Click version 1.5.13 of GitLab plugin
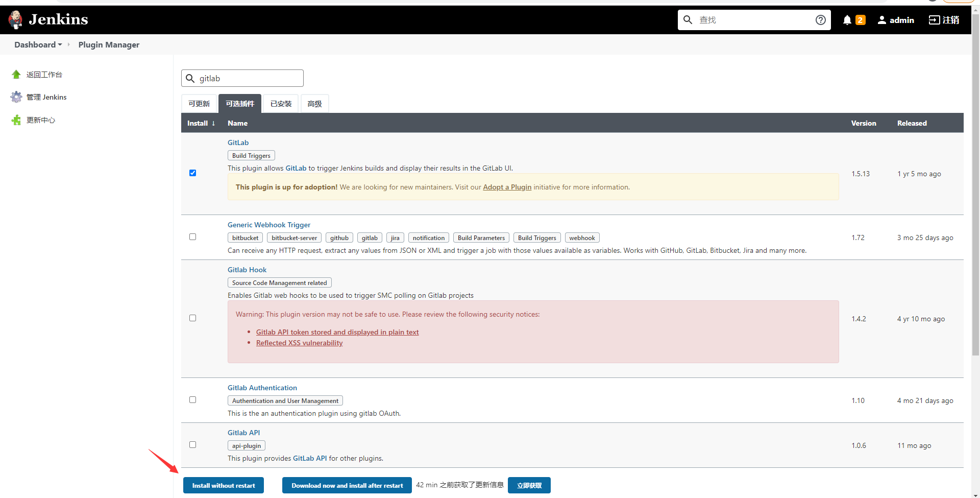This screenshot has height=498, width=980. (861, 174)
